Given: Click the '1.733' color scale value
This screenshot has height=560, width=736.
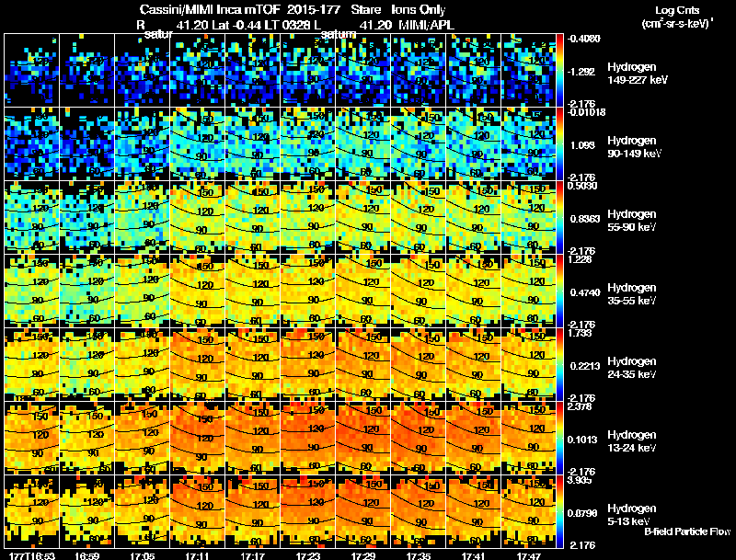Looking at the screenshot, I should (x=580, y=333).
